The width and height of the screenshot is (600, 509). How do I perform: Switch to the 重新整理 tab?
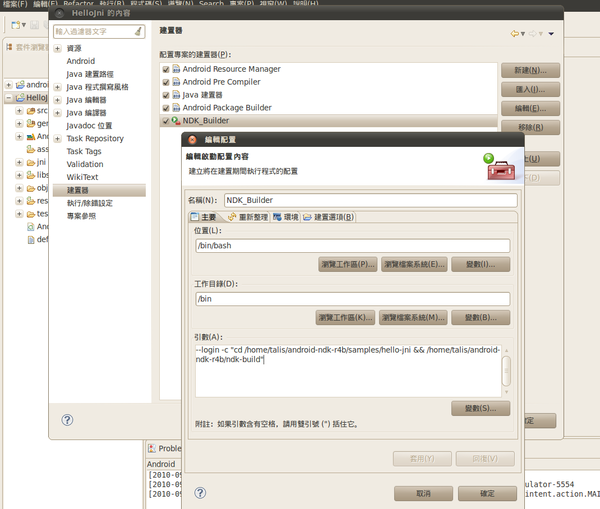(248, 217)
